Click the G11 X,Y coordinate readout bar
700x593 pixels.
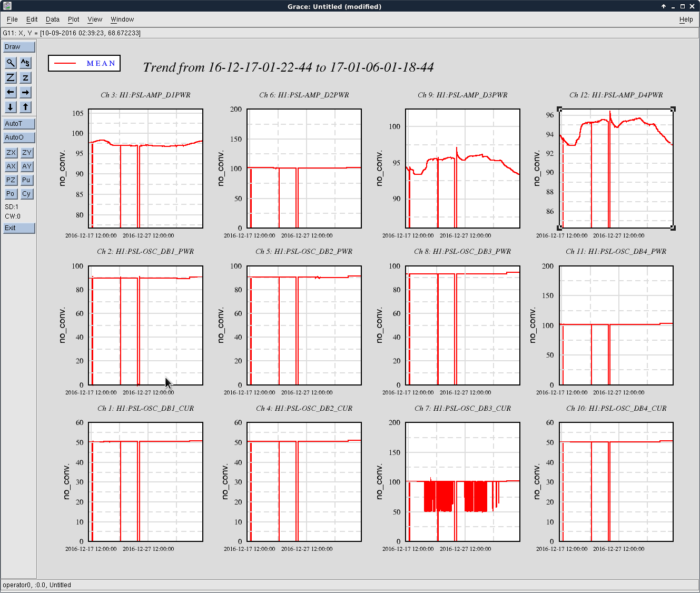[x=350, y=33]
